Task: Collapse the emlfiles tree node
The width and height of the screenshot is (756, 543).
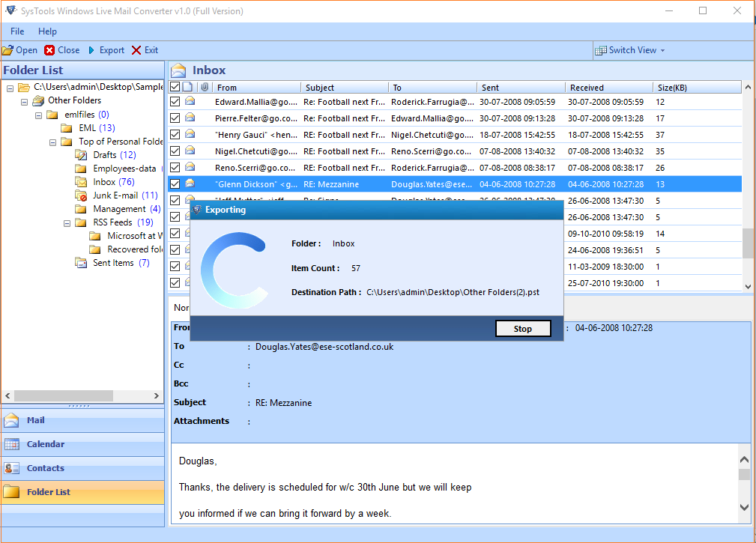Action: 38,115
